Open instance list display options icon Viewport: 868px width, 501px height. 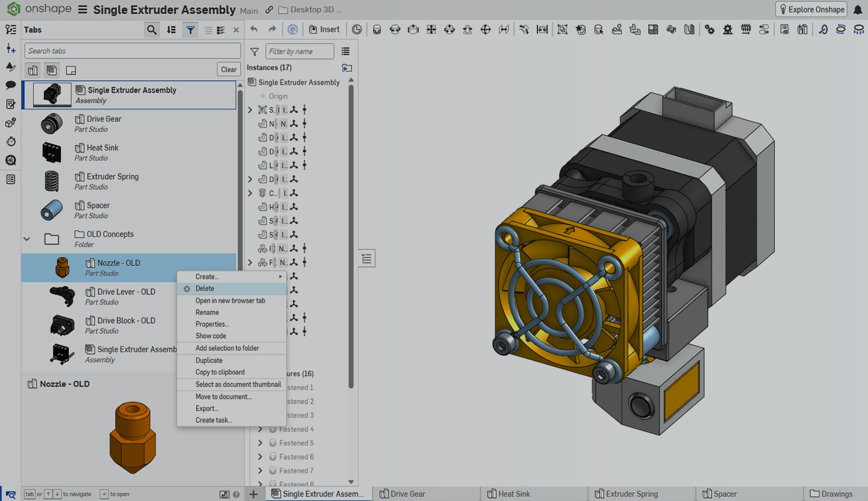tap(345, 51)
